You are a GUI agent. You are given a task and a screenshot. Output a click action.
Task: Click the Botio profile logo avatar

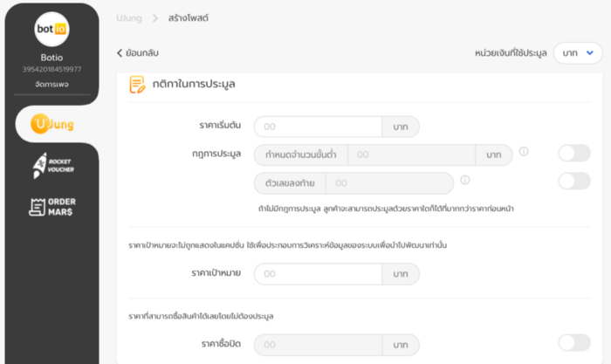(x=51, y=29)
